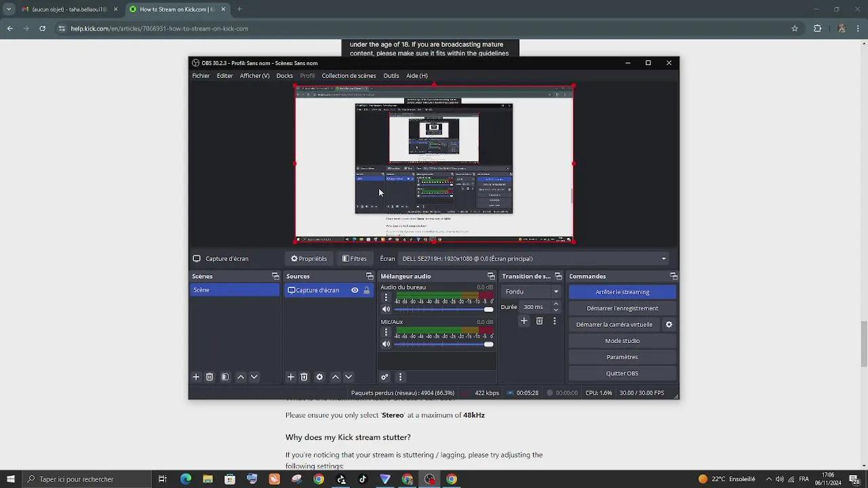Mute Mic/Aux speaker icon

click(x=386, y=344)
